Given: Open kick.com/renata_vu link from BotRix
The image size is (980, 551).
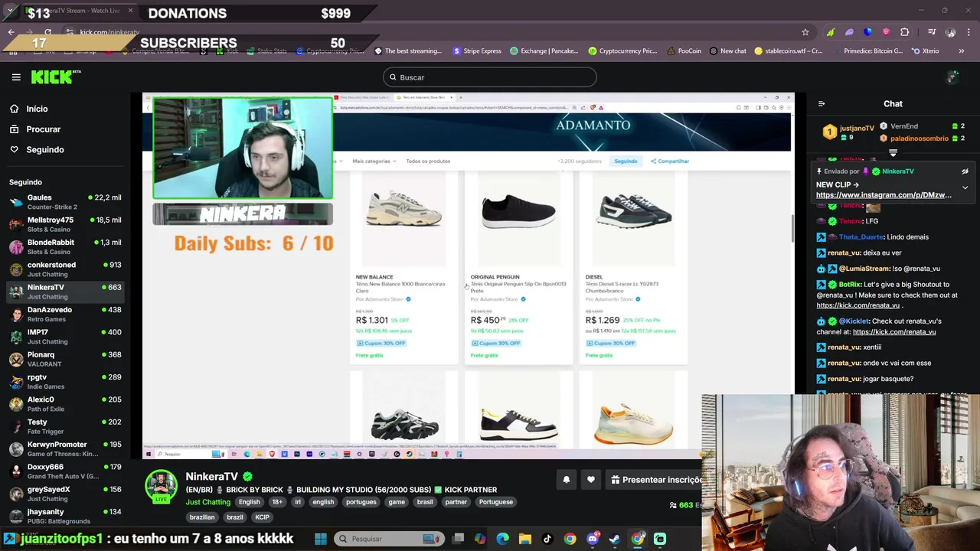Looking at the screenshot, I should [857, 305].
